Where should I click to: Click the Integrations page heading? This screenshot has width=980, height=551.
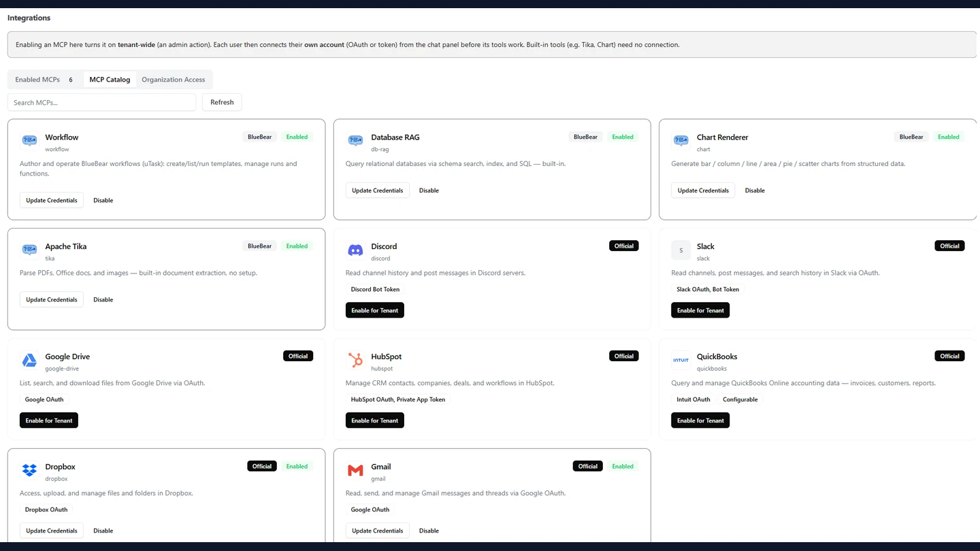click(x=29, y=18)
